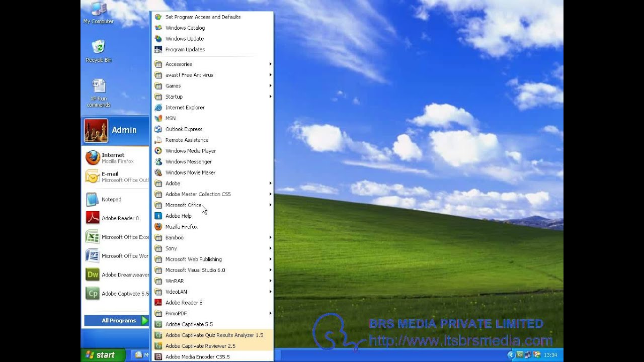Viewport: 644px width, 362px height.
Task: Open Microsoft Visual Studio 6.0 folder
Action: 212,270
